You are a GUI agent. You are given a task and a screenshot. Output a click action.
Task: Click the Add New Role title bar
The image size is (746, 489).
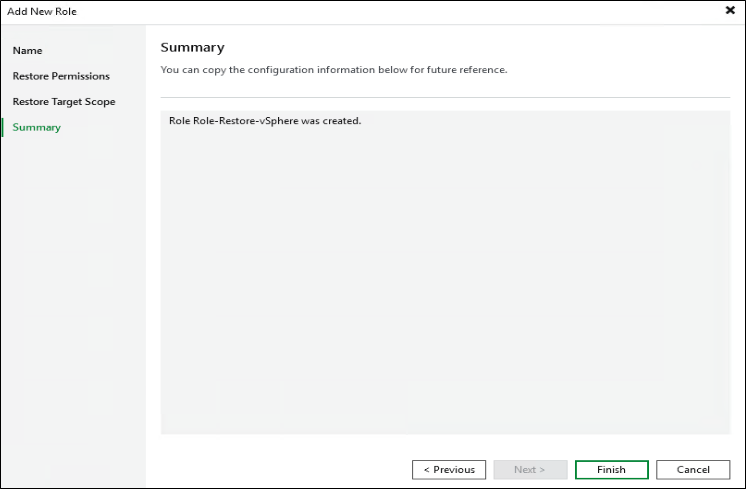[300, 10]
